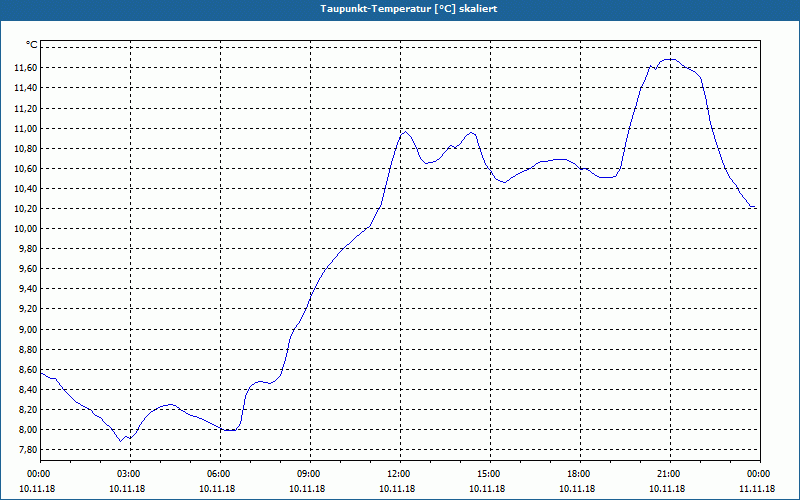Image resolution: width=800 pixels, height=500 pixels.
Task: Select date "10.11.18" below the 06:00 label
Action: pyautogui.click(x=217, y=489)
